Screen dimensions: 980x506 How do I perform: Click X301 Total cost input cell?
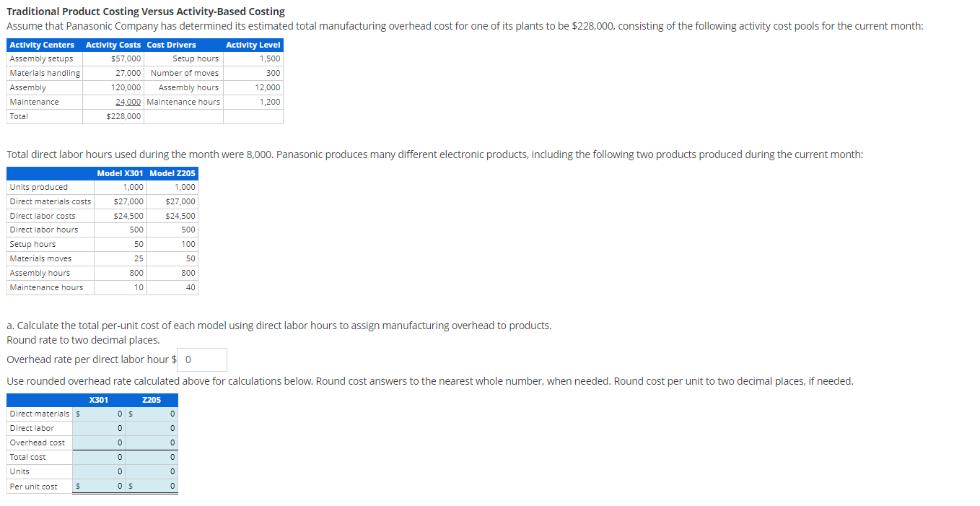click(x=98, y=457)
